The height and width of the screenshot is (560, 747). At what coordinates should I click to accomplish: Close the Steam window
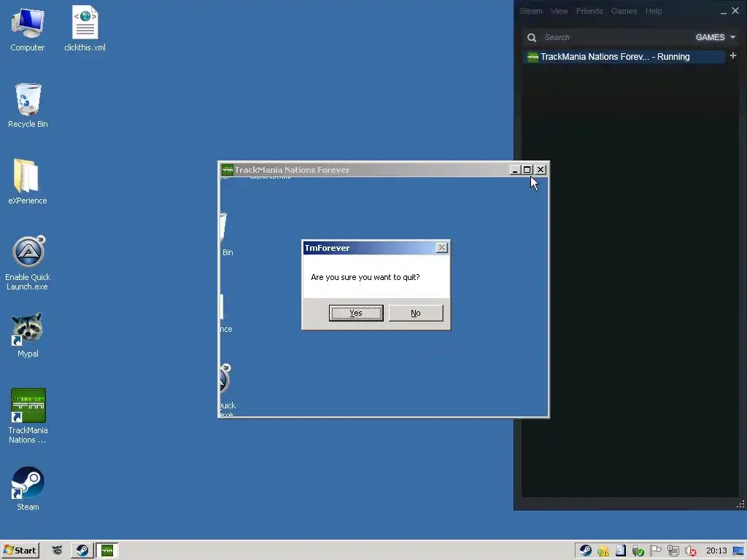tap(735, 10)
